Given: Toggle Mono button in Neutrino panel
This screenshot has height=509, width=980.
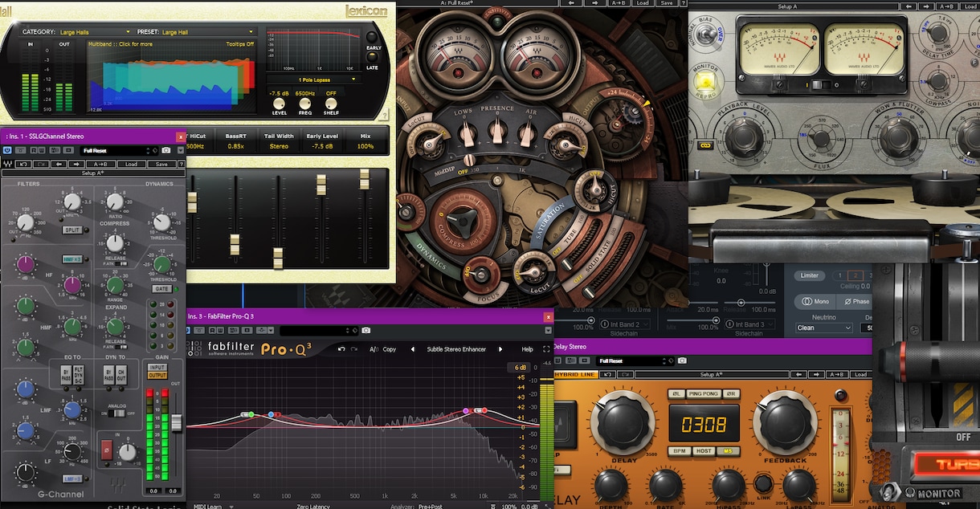Looking at the screenshot, I should pos(815,301).
